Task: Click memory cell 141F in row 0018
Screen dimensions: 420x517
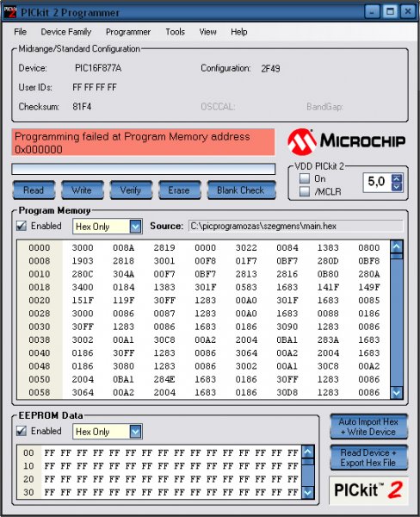Action: click(328, 287)
